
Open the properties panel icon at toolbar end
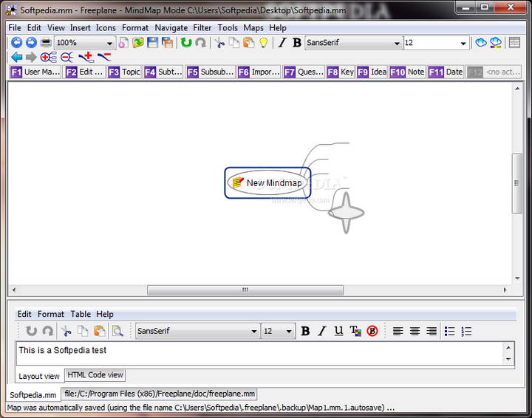514,43
